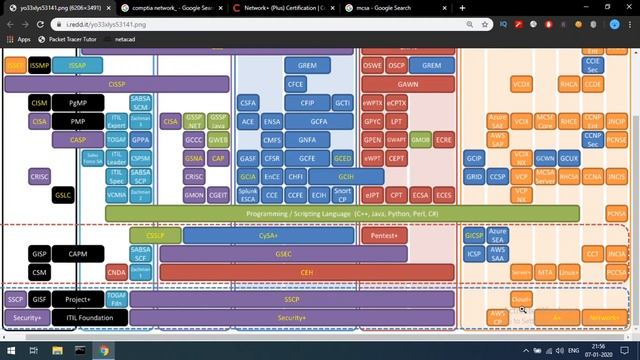
Task: Click the GCFA box
Action: pos(319,121)
